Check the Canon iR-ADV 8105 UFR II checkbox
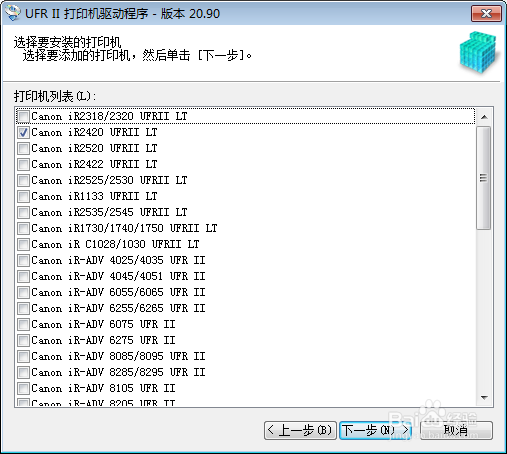This screenshot has height=454, width=507. tap(23, 388)
